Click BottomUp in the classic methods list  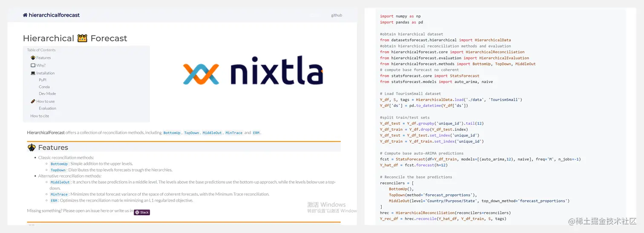59,164
